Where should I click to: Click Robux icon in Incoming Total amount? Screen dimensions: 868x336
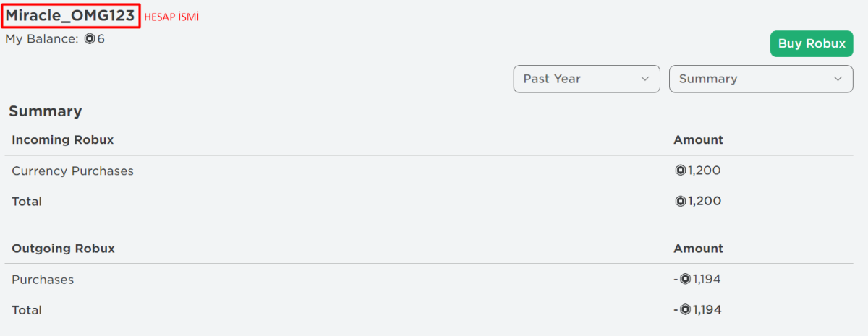point(680,202)
